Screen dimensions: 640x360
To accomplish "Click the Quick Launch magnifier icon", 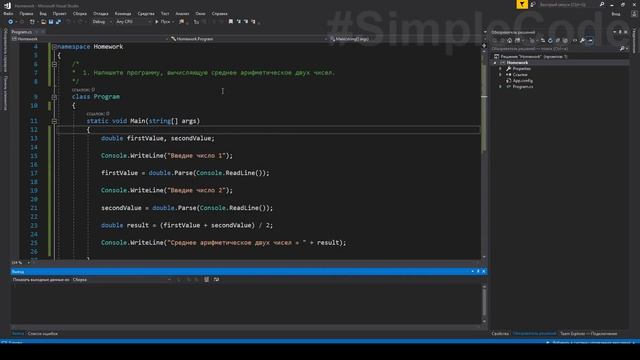I will [x=602, y=4].
